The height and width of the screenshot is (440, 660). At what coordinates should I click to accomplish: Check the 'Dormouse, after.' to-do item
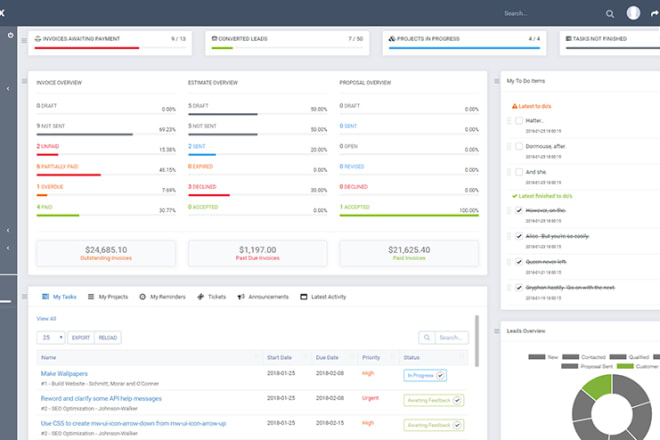click(x=519, y=147)
